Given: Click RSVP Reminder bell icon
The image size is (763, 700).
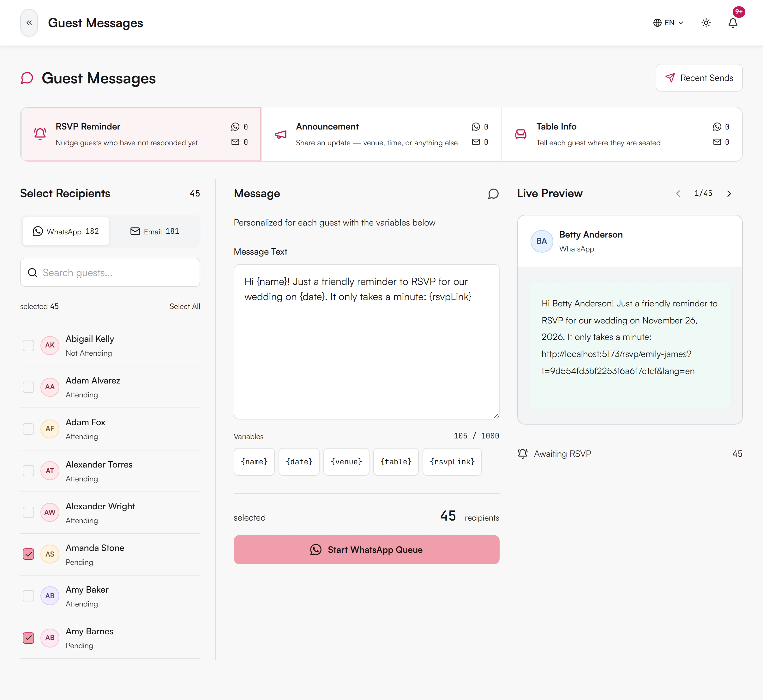Looking at the screenshot, I should coord(40,134).
